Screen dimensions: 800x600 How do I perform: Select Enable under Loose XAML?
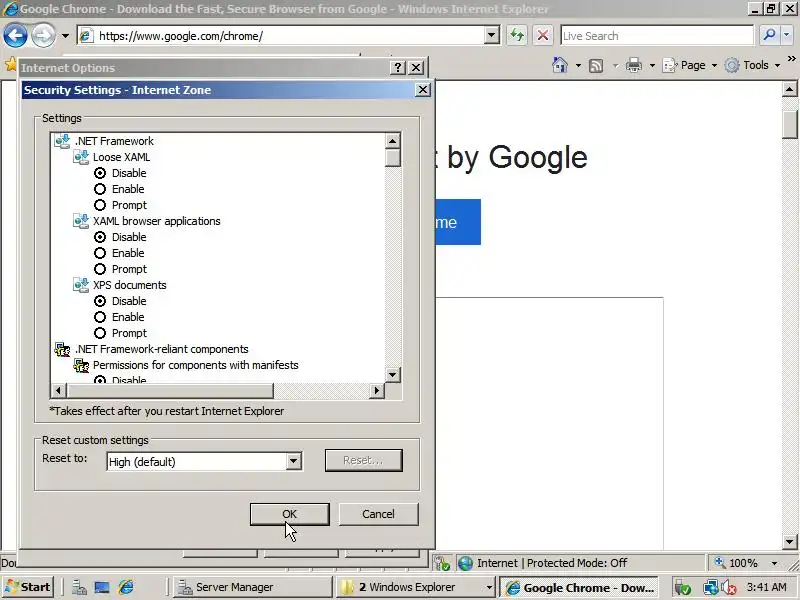point(100,189)
